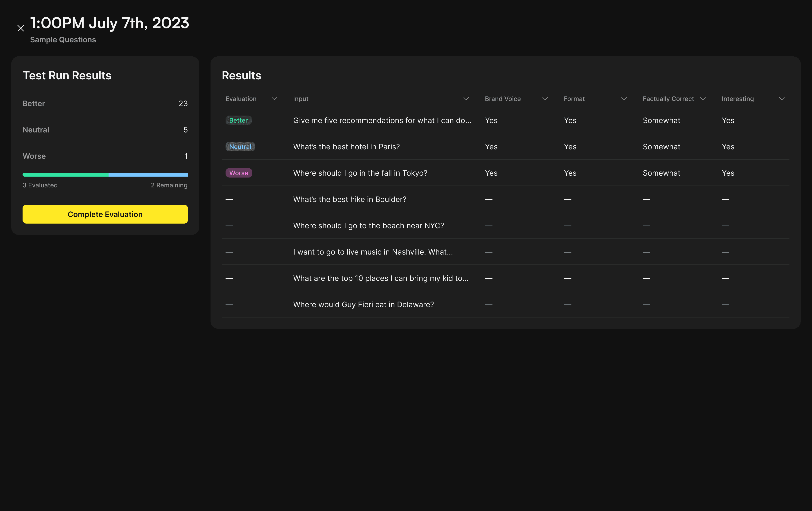Click the Better count row in results

pyautogui.click(x=105, y=104)
